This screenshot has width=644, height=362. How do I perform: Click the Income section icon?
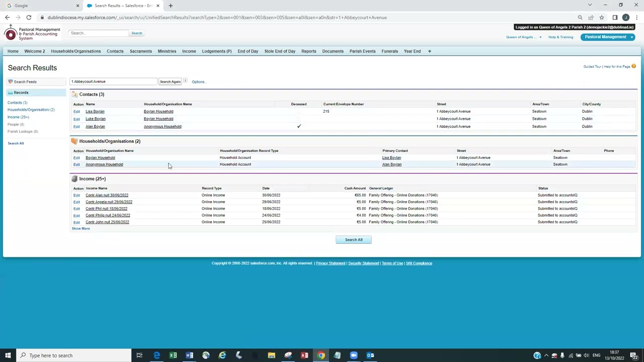pos(74,179)
